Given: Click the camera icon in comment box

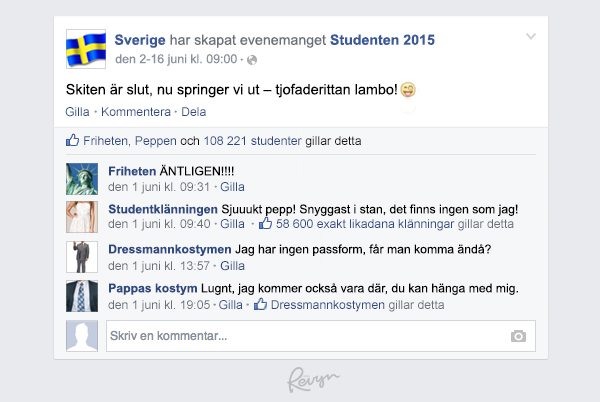Looking at the screenshot, I should pos(518,336).
